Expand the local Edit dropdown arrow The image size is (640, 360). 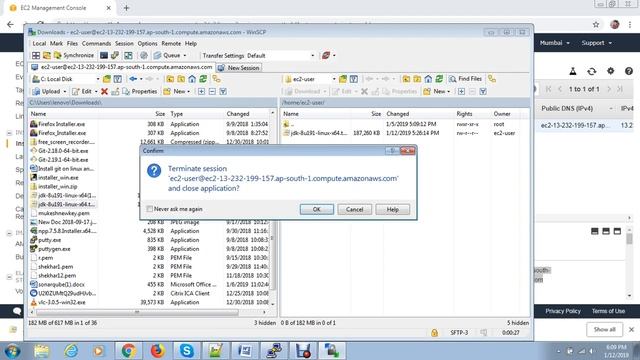(x=96, y=91)
